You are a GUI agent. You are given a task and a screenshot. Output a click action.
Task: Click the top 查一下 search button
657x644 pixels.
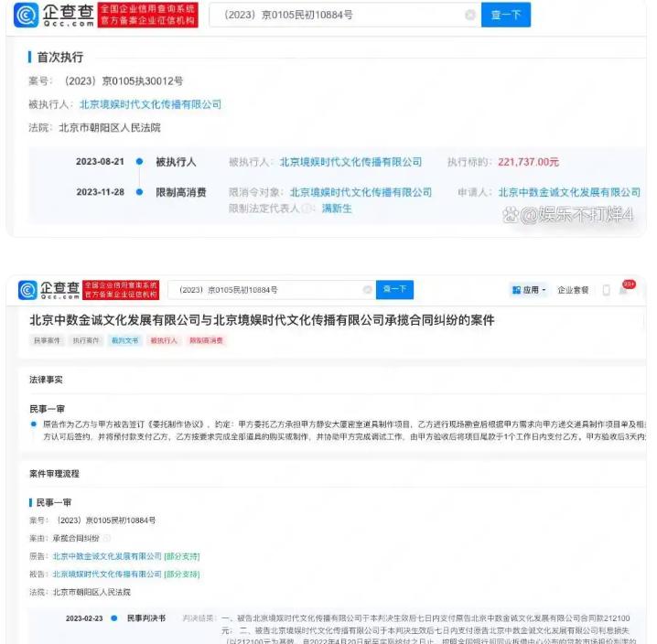[x=506, y=15]
